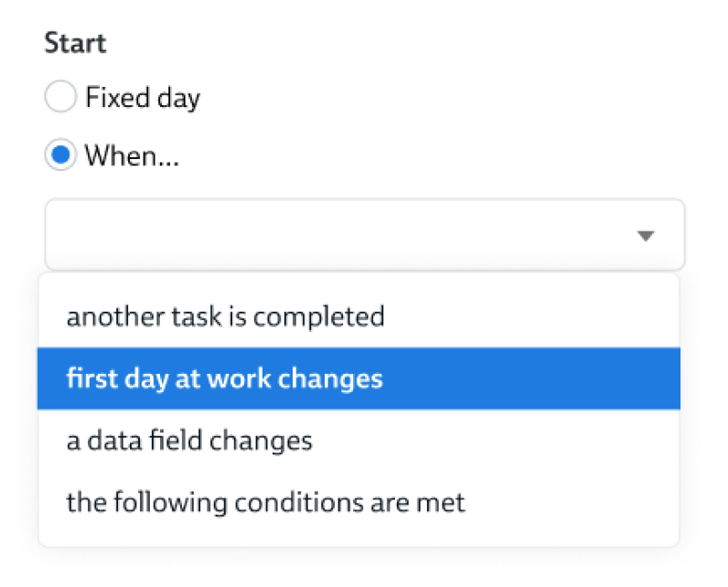Click the last option in the open list

point(265,502)
